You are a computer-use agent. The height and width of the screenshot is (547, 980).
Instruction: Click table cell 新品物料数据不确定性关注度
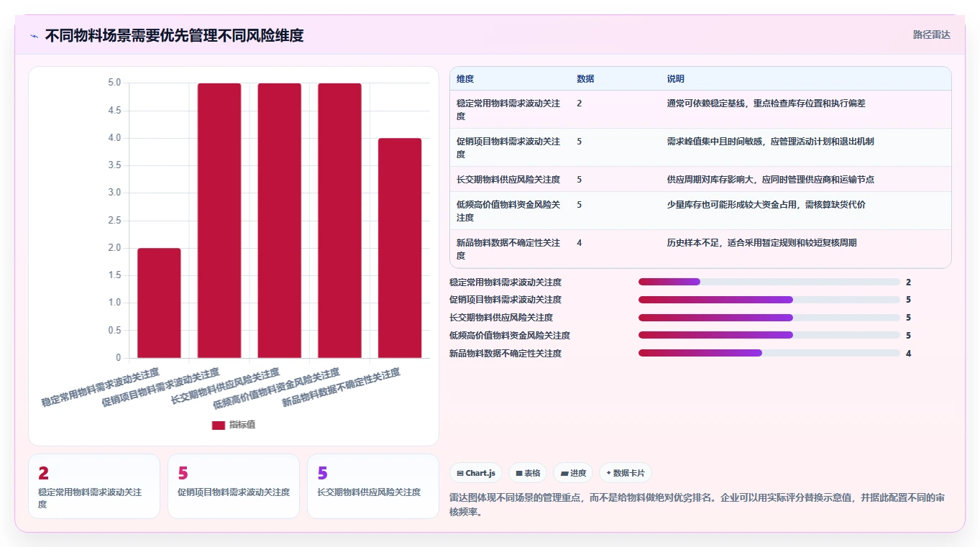(508, 249)
